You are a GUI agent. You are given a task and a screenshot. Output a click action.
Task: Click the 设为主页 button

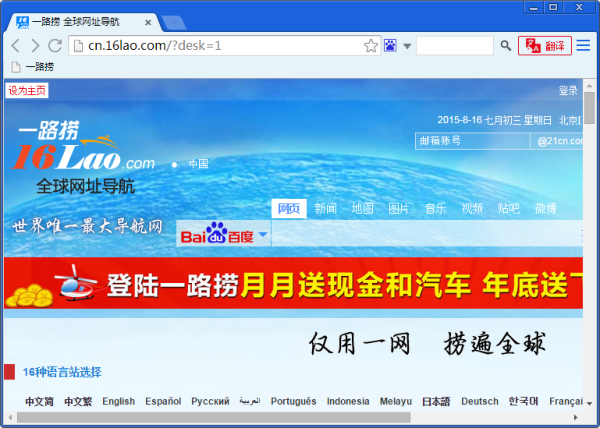point(27,91)
